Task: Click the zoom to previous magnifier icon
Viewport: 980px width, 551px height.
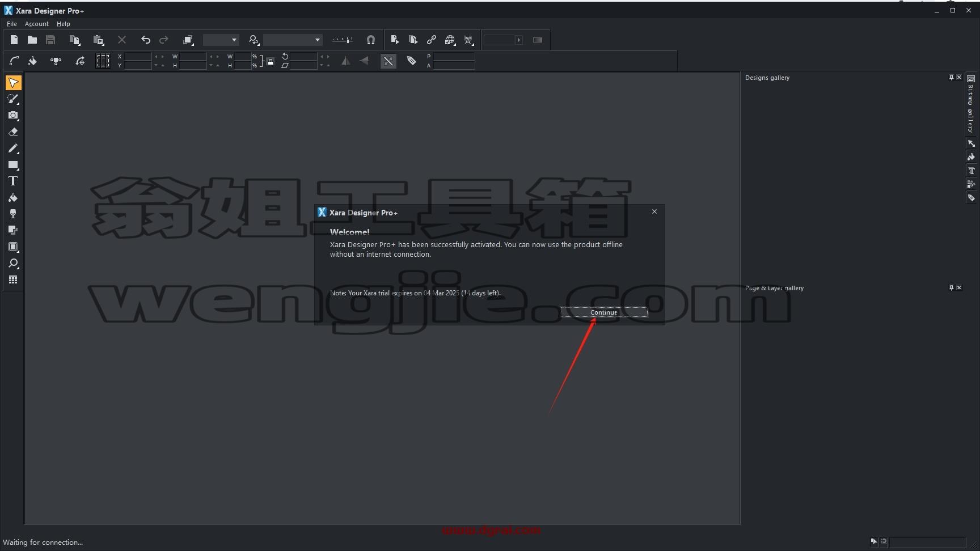Action: point(254,40)
